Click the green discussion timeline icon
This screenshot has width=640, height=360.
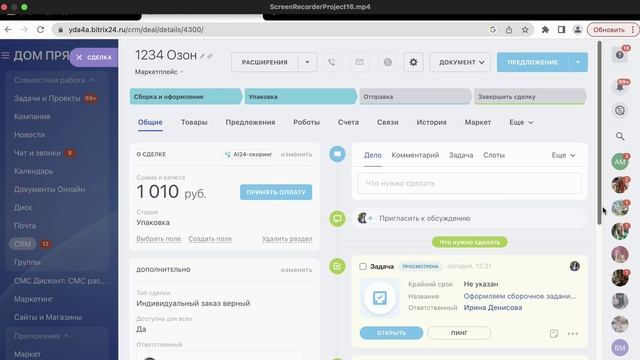[337, 218]
